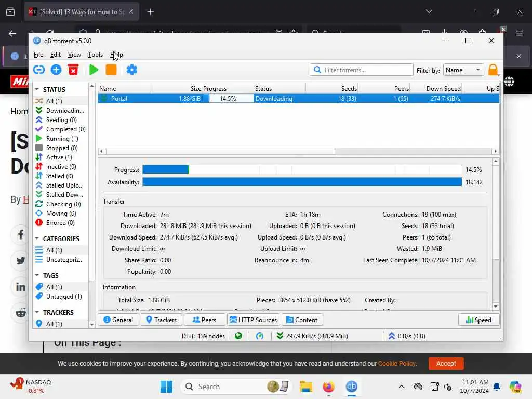
Task: Click the orange Stop torrents icon
Action: (x=111, y=70)
